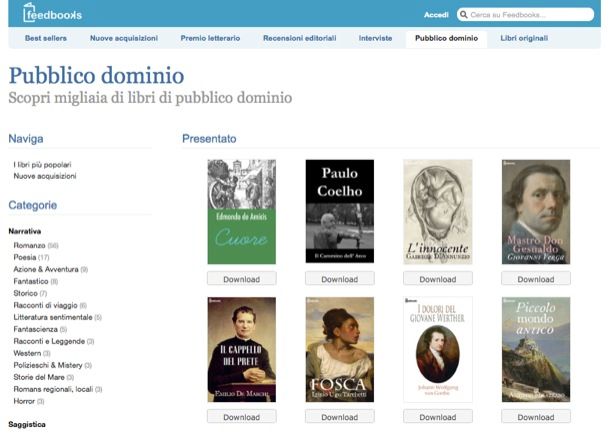Select the Pubblico dominio tab

coord(446,39)
